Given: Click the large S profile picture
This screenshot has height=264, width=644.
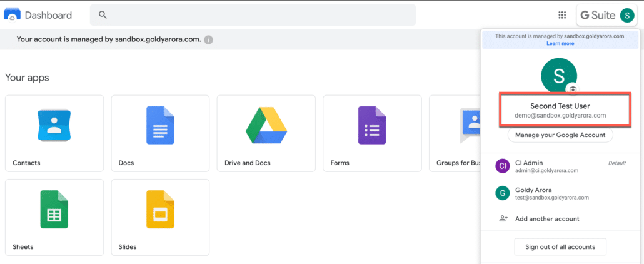Looking at the screenshot, I should pos(559,75).
